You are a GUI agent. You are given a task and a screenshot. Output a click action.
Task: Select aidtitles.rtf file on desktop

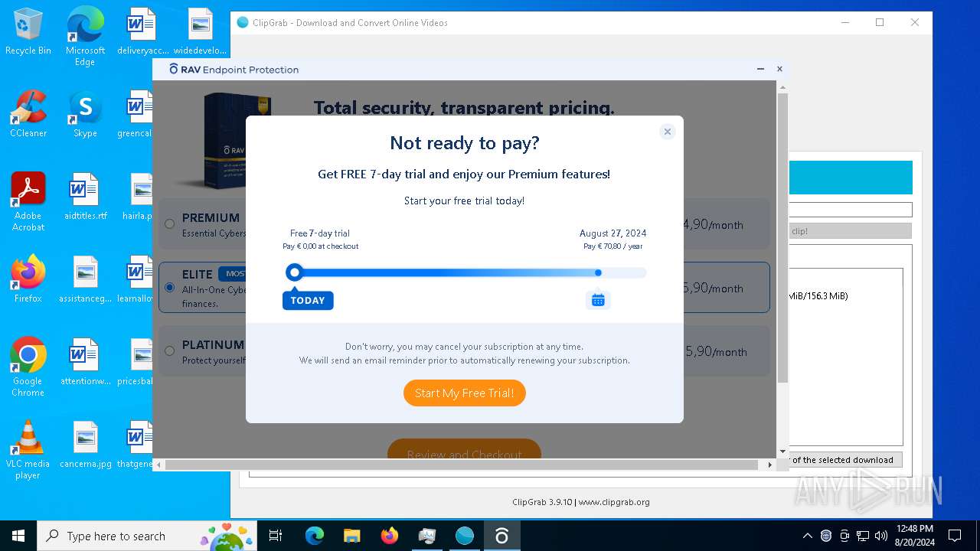tap(85, 197)
